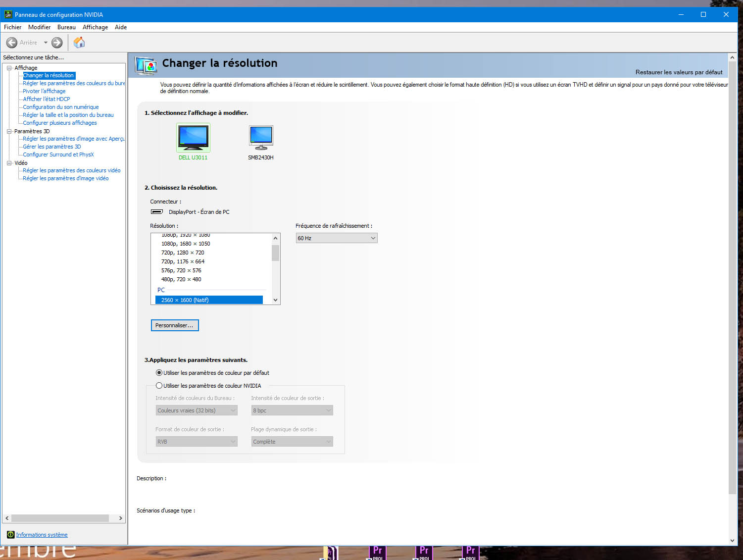The height and width of the screenshot is (560, 743).
Task: Select the DELL U3011 monitor icon
Action: point(193,137)
